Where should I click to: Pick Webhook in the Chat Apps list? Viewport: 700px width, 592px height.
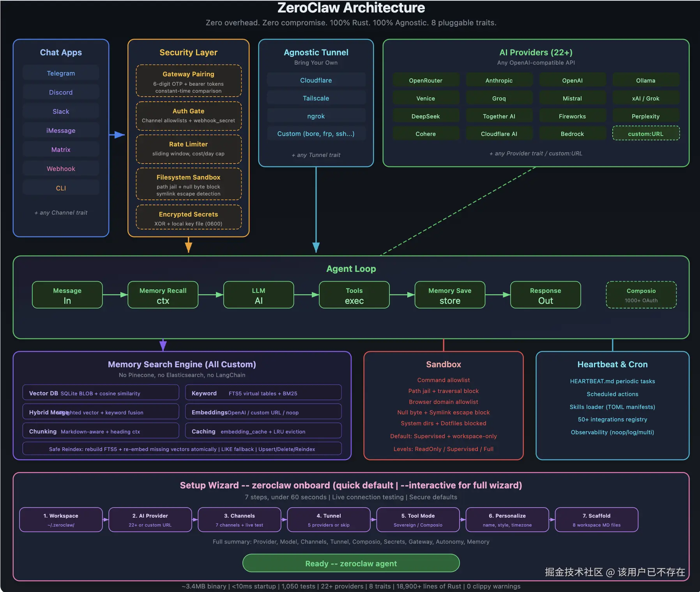(61, 169)
